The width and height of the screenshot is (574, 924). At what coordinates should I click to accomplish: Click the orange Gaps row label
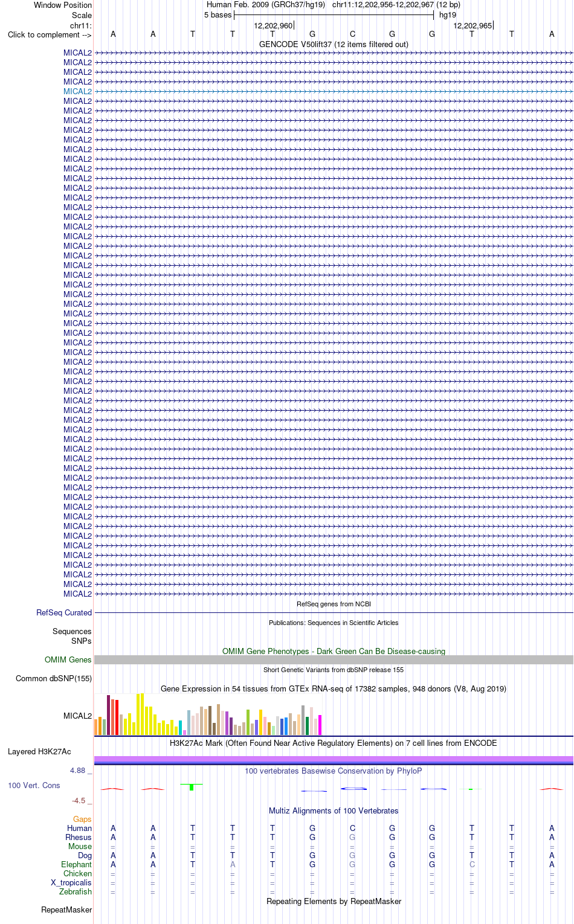82,820
